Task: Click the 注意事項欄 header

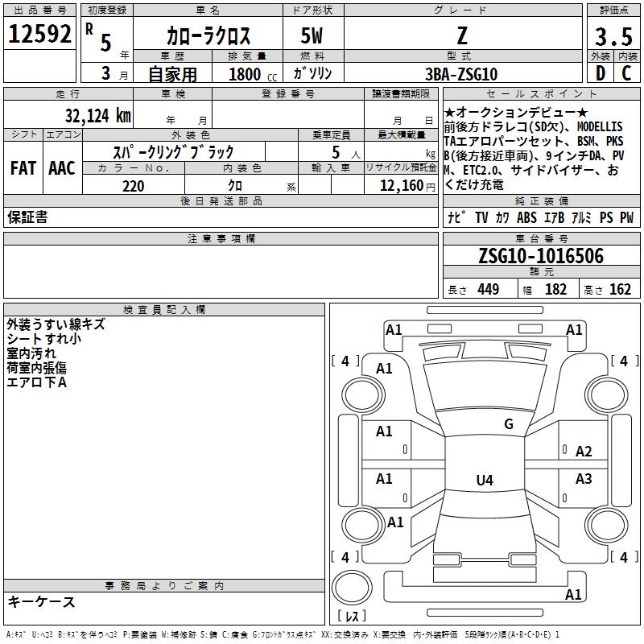Action: [221, 238]
